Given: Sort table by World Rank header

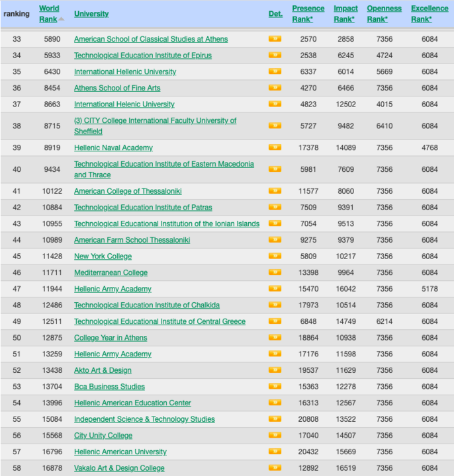Looking at the screenshot, I should point(48,14).
